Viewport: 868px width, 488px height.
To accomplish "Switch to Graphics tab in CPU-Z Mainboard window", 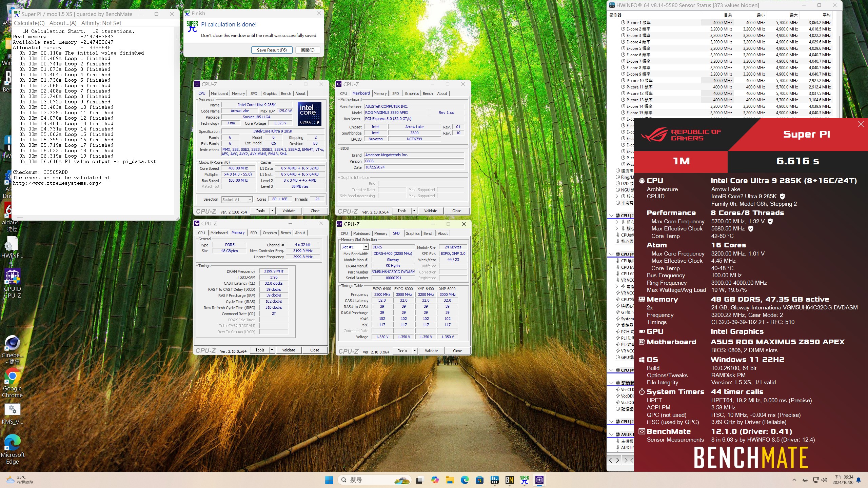I will click(x=412, y=94).
